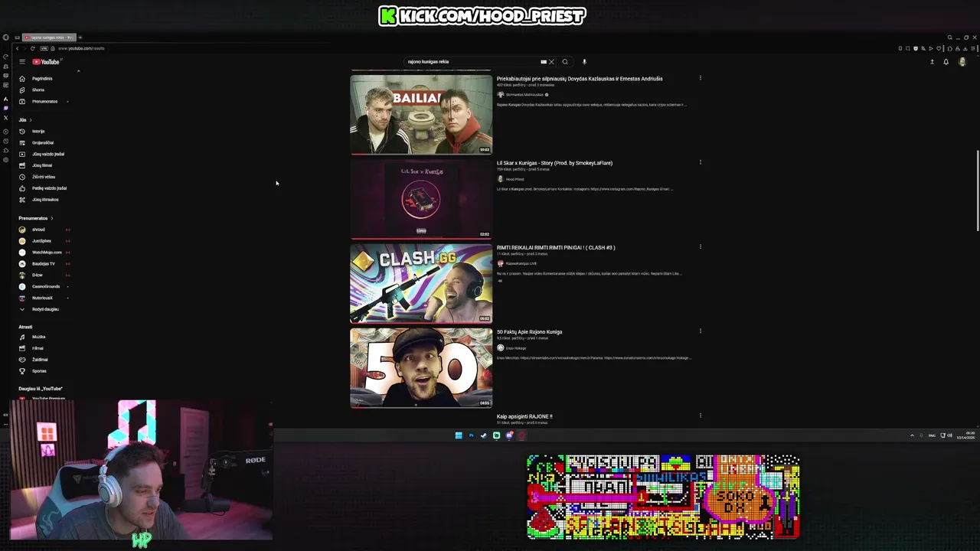980x551 pixels.
Task: Open settings gear in Opera sidebar
Action: coord(6,160)
